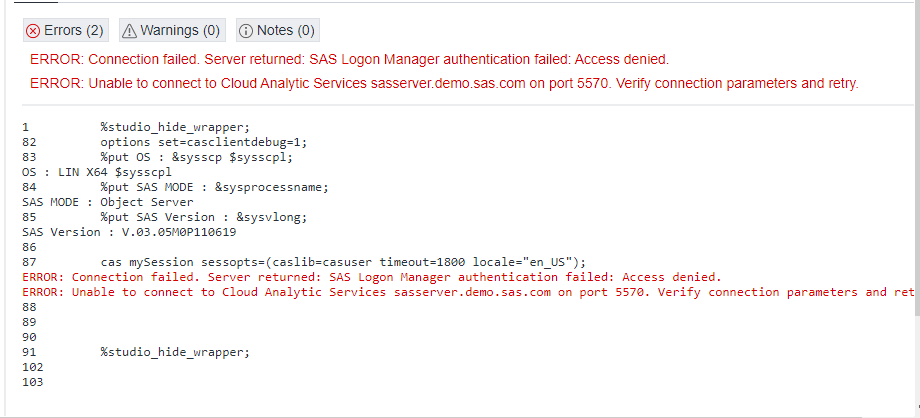The width and height of the screenshot is (920, 418).
Task: Click the "%put OS" statement on line 83
Action: point(196,157)
